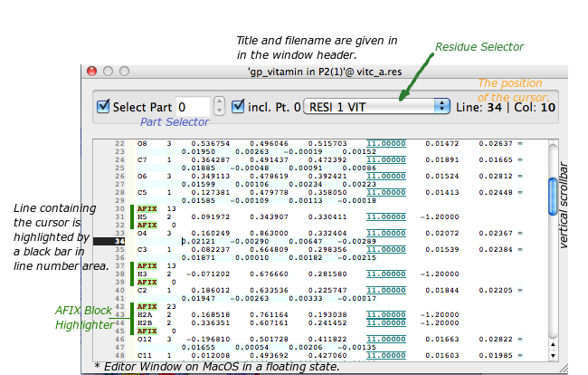The height and width of the screenshot is (375, 588).
Task: Click the 11.00000 value in O8 row
Action: (386, 143)
